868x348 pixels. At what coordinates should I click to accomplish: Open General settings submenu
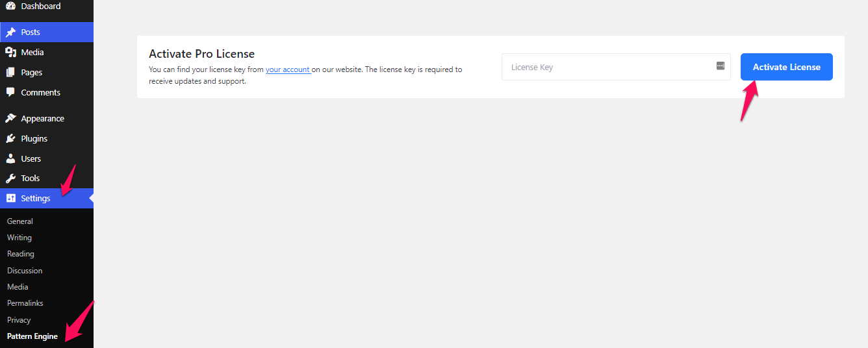(x=20, y=221)
